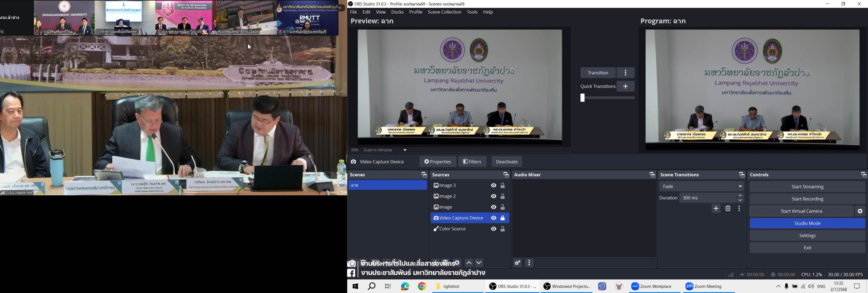Image resolution: width=868 pixels, height=293 pixels.
Task: Click Start Virtual Camera
Action: [x=801, y=211]
